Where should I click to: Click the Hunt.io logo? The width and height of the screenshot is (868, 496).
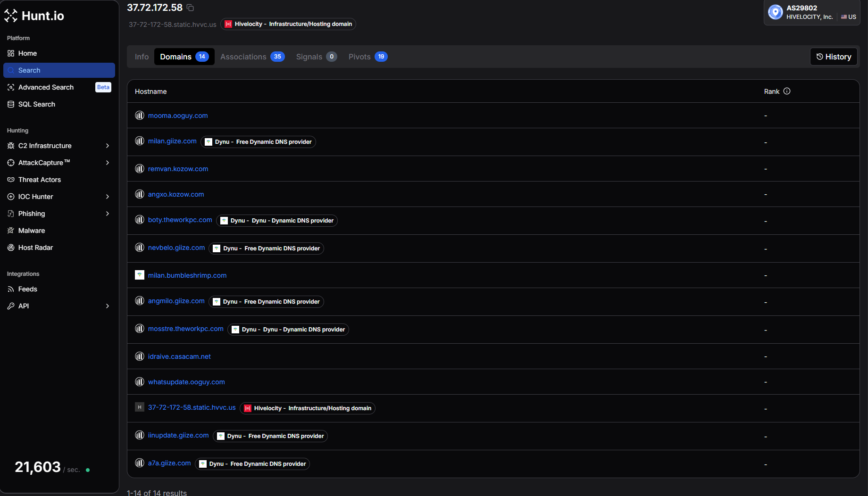click(x=34, y=16)
